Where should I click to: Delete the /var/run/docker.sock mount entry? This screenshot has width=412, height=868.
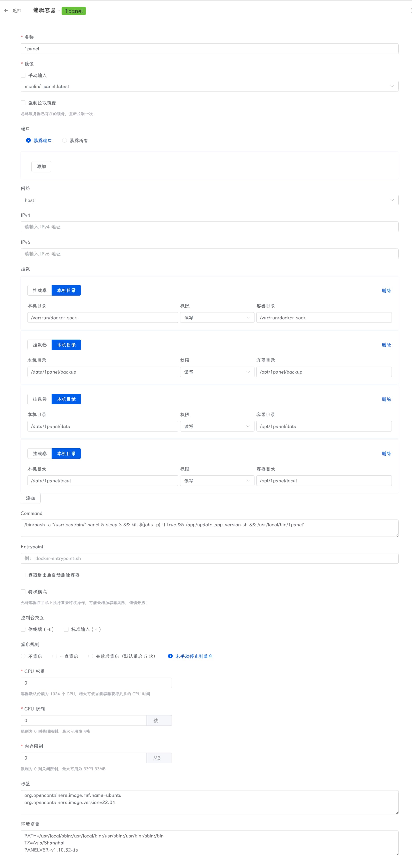click(386, 290)
